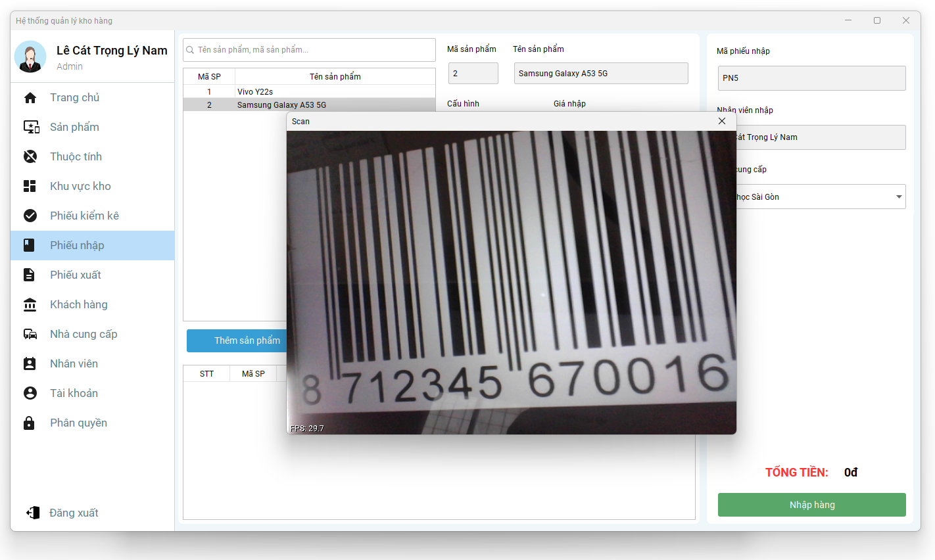
Task: Click the Thêm sản phẩm button
Action: click(x=237, y=340)
